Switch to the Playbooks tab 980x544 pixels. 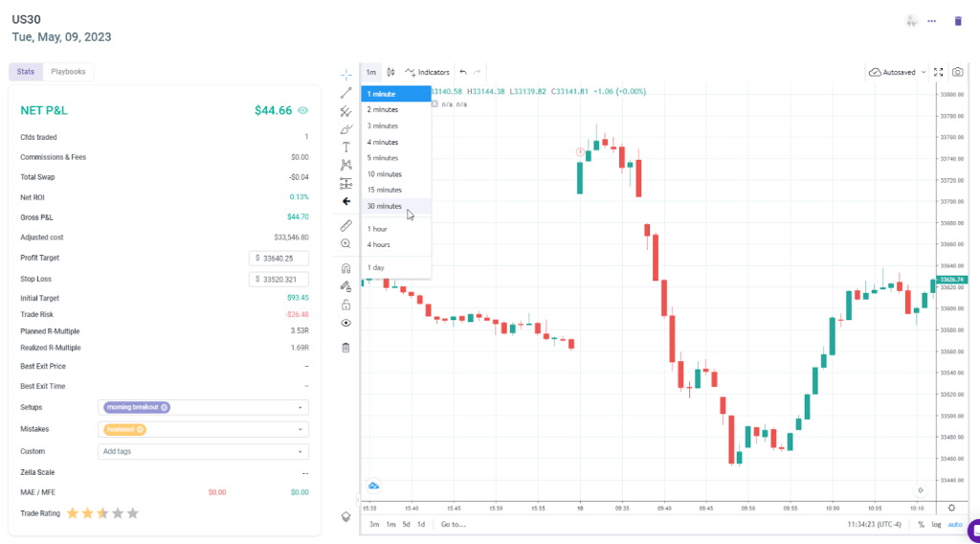click(68, 72)
